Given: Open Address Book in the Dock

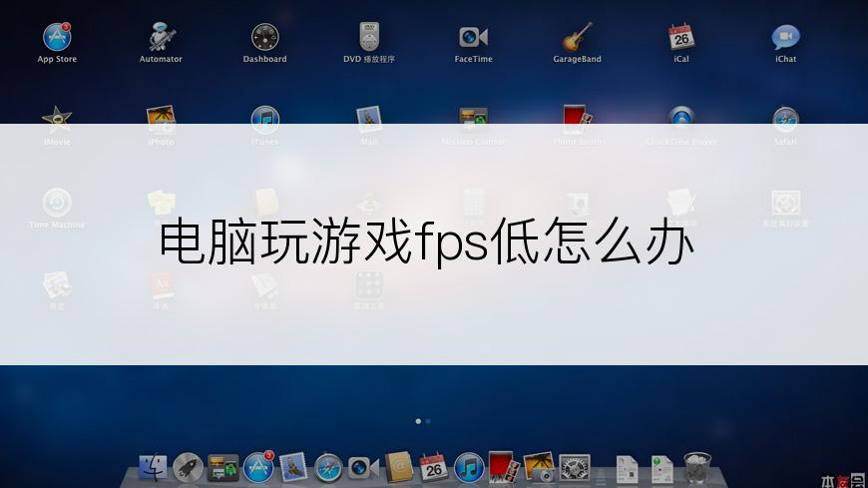Looking at the screenshot, I should [398, 467].
